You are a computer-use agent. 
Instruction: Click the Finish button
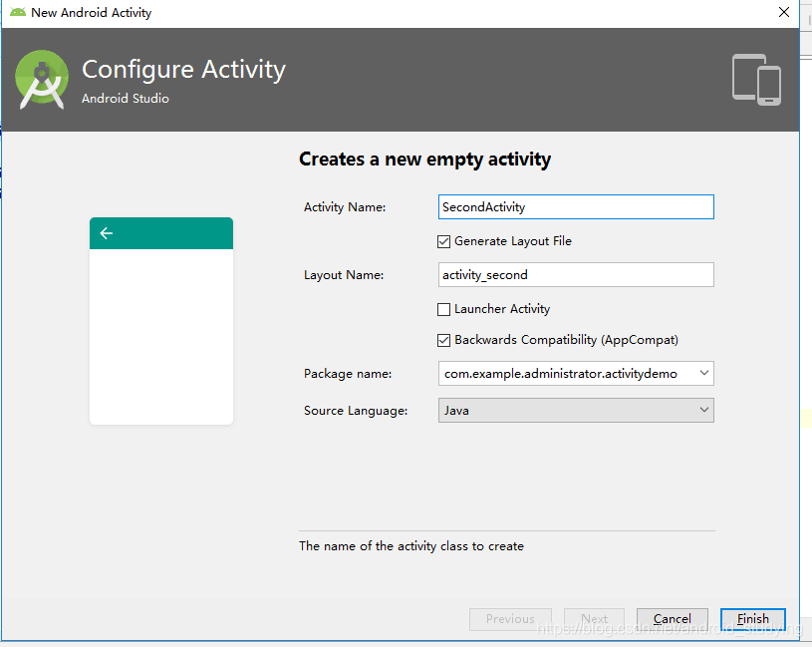753,619
